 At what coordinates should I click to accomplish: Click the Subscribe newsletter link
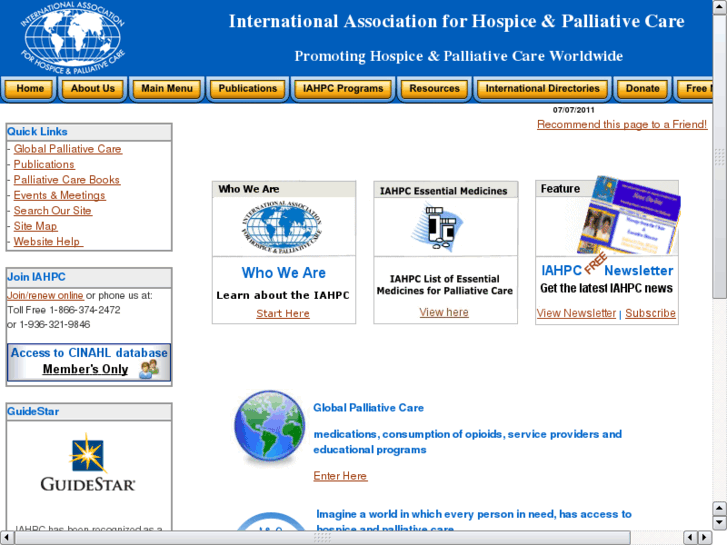[x=650, y=313]
